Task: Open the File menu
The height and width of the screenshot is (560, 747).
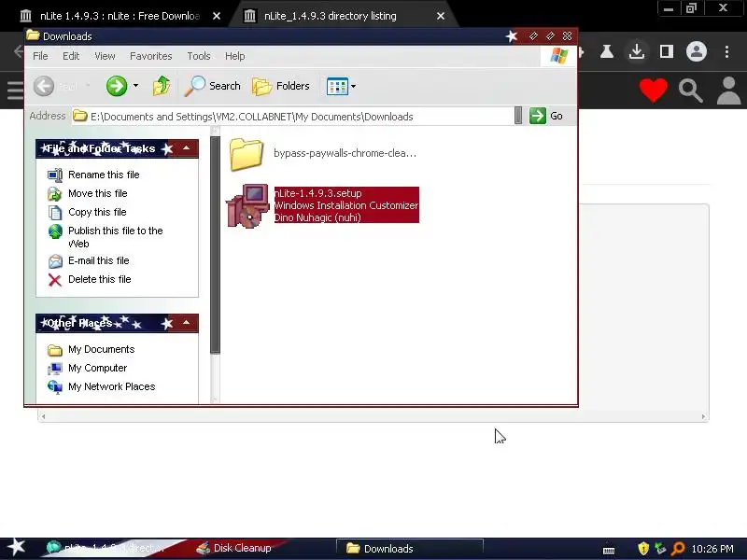Action: tap(40, 56)
